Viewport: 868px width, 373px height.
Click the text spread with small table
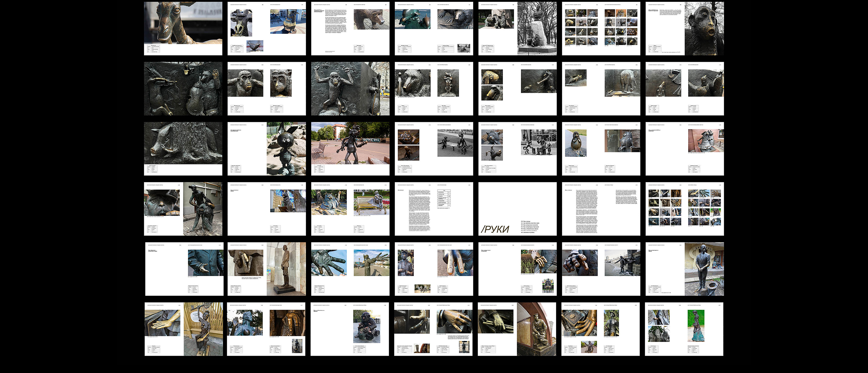(x=434, y=209)
